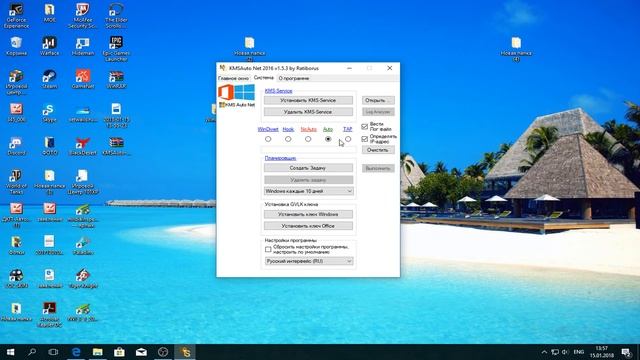Click the NoAuto red link label
Image resolution: width=640 pixels, height=360 pixels.
(x=309, y=129)
